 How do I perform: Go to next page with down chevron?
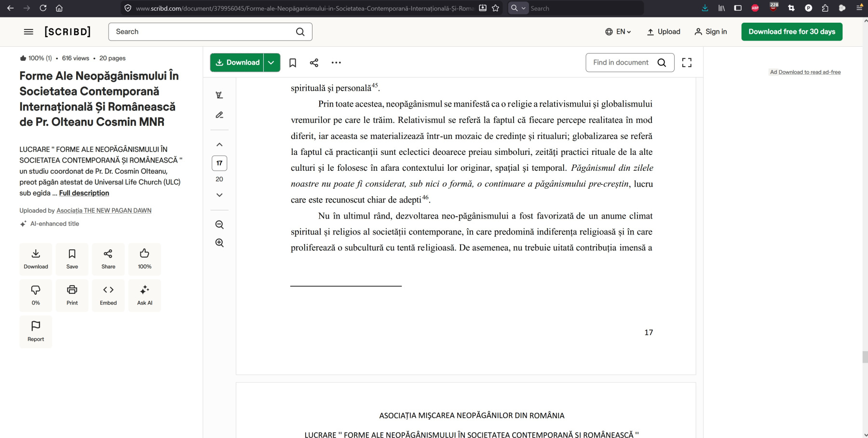[x=219, y=195]
